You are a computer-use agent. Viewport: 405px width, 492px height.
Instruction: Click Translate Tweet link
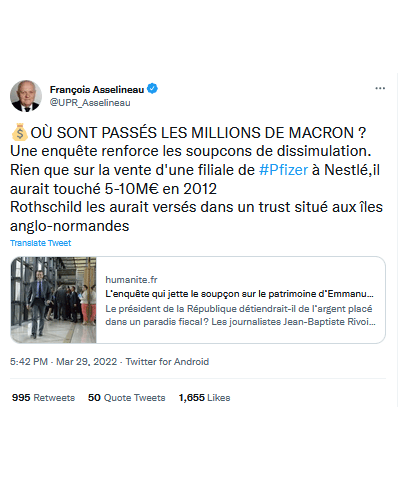[x=41, y=243]
